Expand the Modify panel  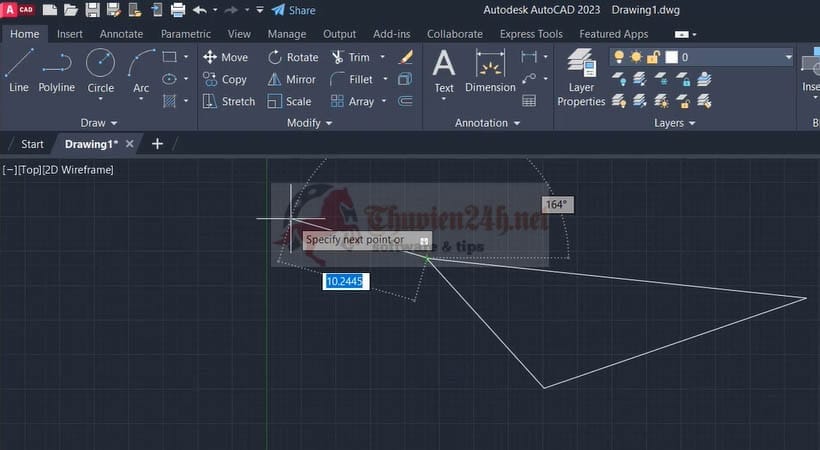310,123
